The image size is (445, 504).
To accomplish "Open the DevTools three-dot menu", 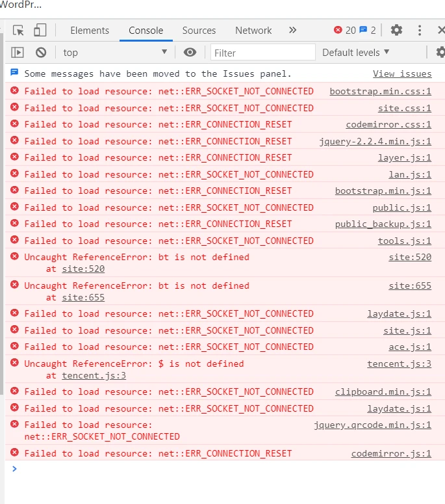I will pyautogui.click(x=420, y=31).
